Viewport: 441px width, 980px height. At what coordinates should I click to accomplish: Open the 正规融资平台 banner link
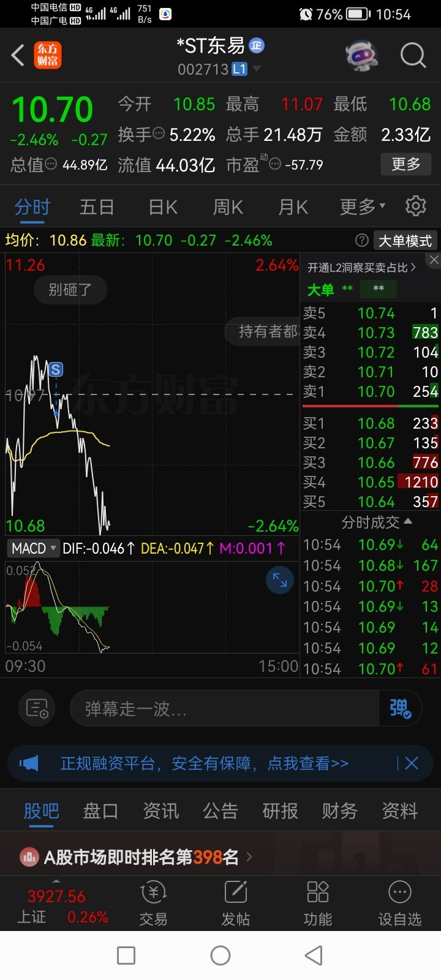(204, 763)
